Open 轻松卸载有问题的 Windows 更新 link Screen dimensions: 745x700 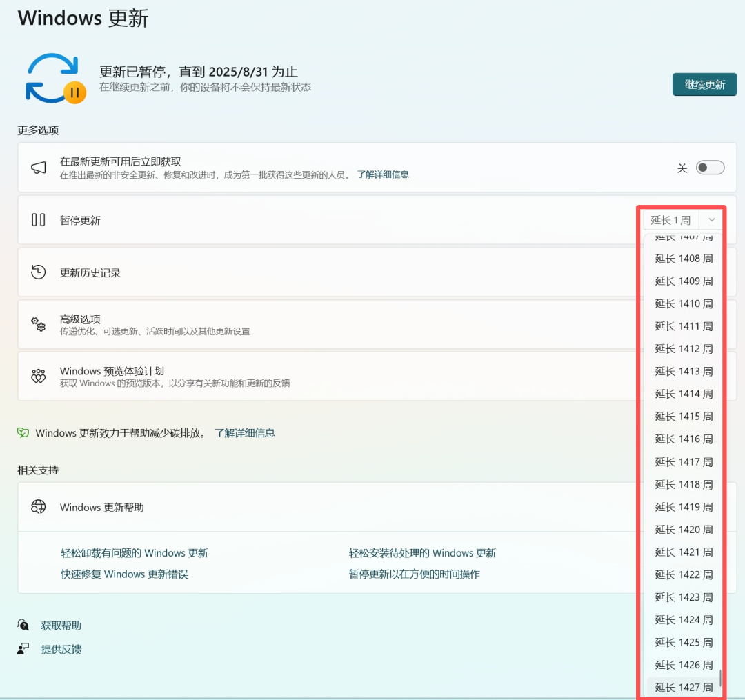pos(135,553)
